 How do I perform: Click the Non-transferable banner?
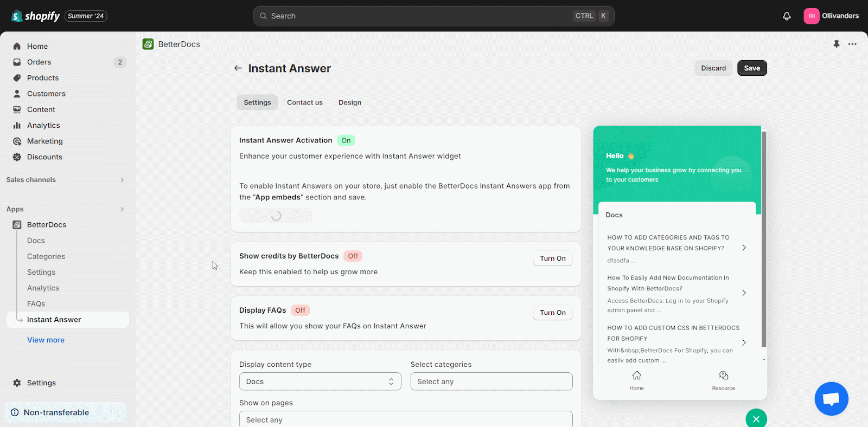tap(66, 412)
